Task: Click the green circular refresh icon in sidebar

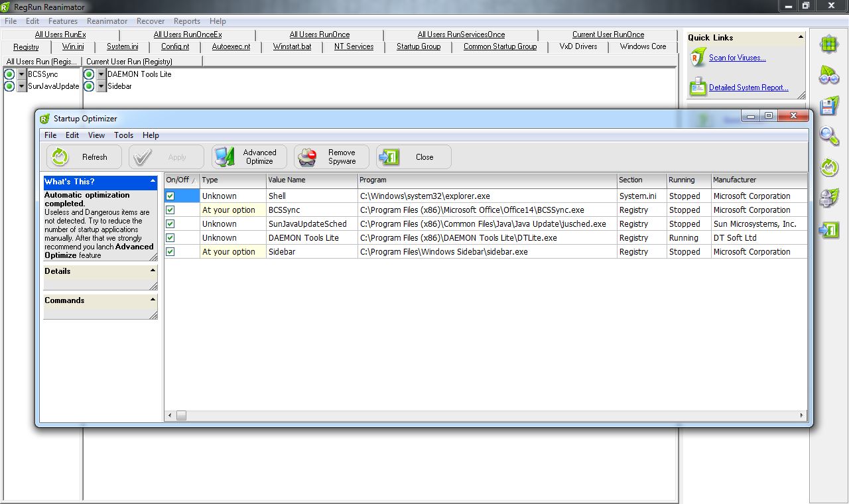Action: coord(829,166)
